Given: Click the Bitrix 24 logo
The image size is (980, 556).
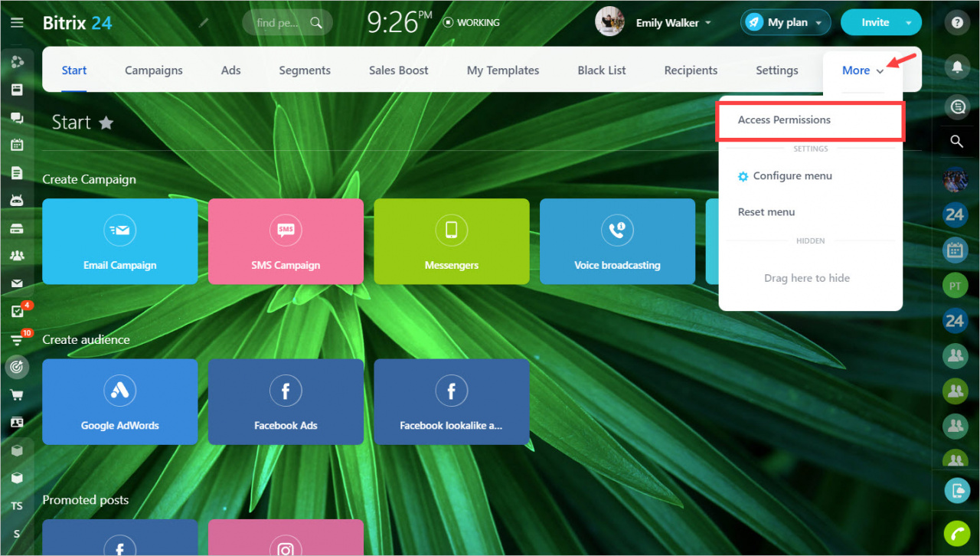Looking at the screenshot, I should [x=77, y=23].
